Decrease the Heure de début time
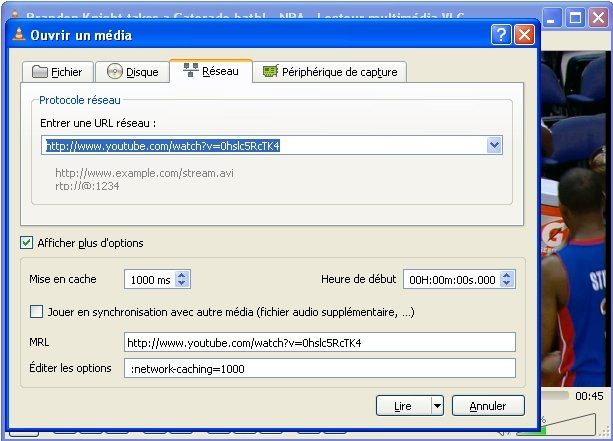Image resolution: width=613 pixels, height=441 pixels. (507, 283)
